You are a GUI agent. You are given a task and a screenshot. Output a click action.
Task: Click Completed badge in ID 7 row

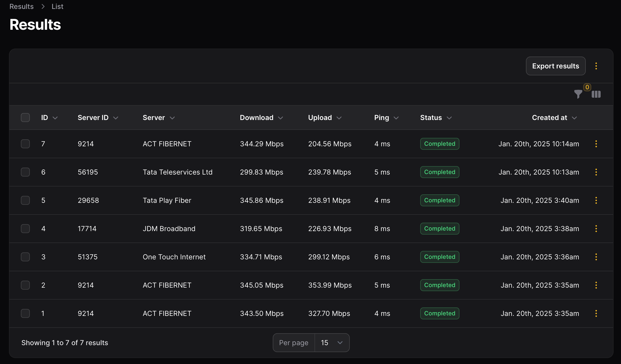pos(440,144)
